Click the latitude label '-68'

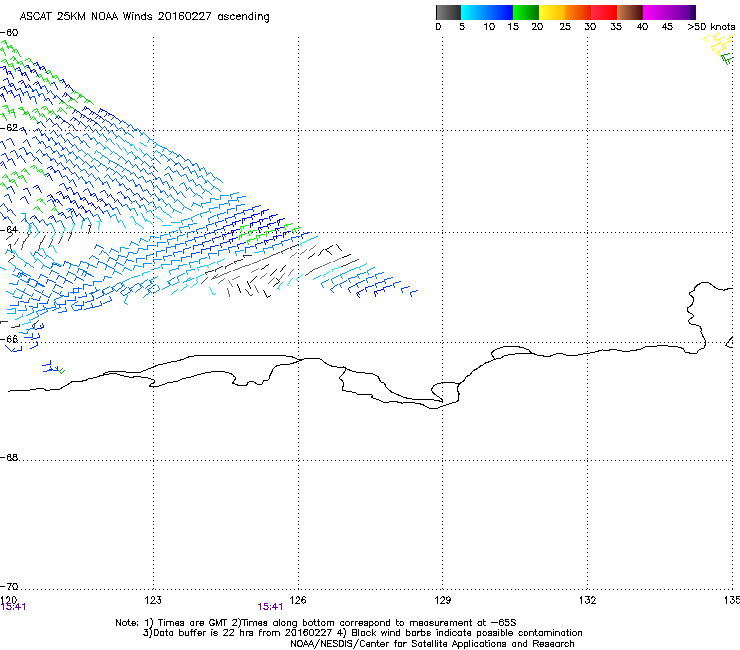[9, 458]
